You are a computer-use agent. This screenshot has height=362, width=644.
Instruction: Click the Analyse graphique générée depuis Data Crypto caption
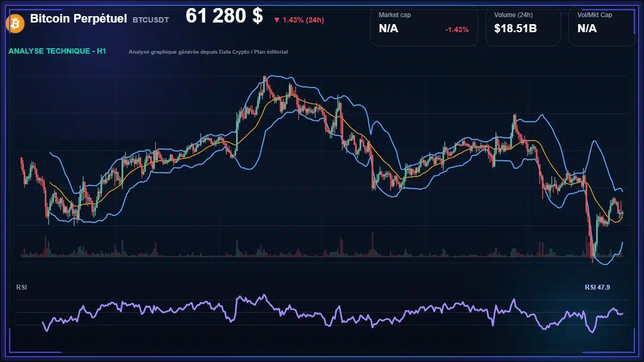point(208,52)
